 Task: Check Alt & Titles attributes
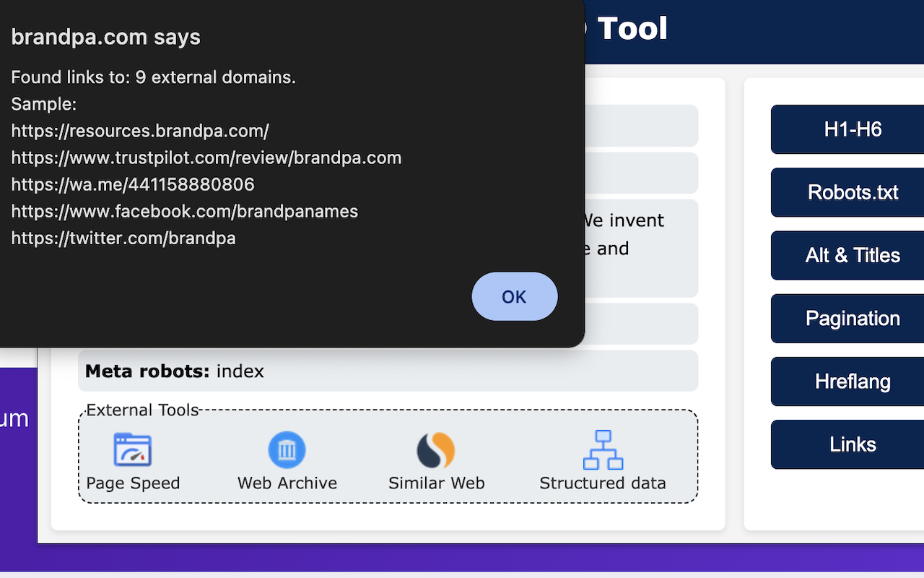pos(853,255)
